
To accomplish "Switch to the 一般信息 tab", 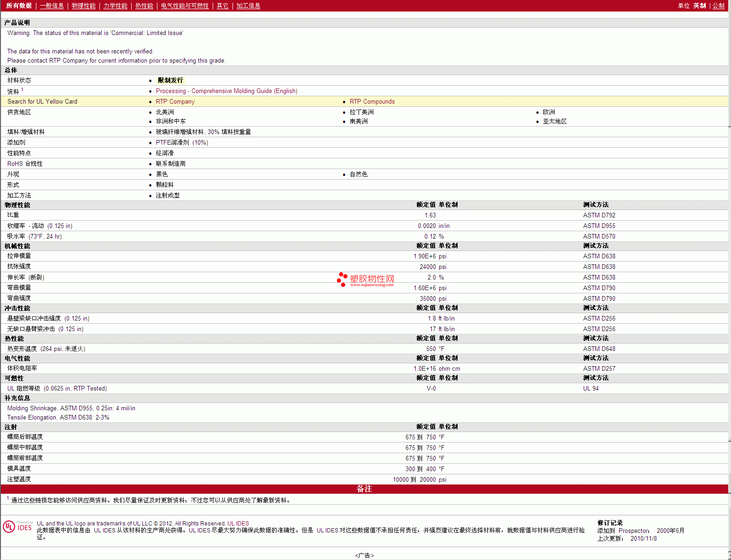I will point(52,6).
